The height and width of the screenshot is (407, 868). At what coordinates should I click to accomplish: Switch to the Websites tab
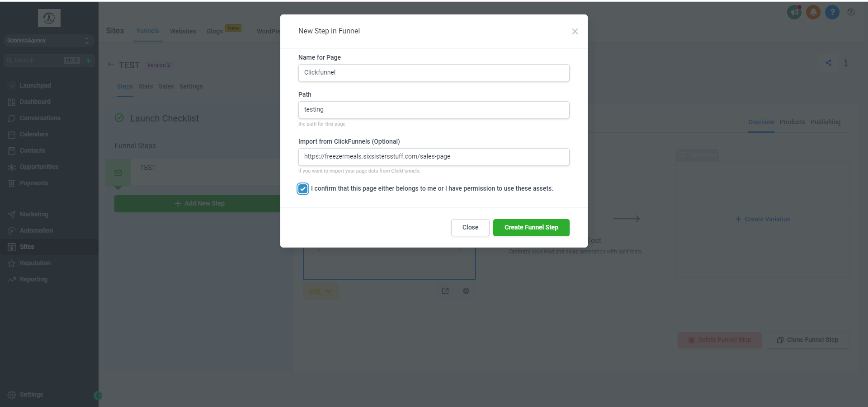click(x=183, y=31)
